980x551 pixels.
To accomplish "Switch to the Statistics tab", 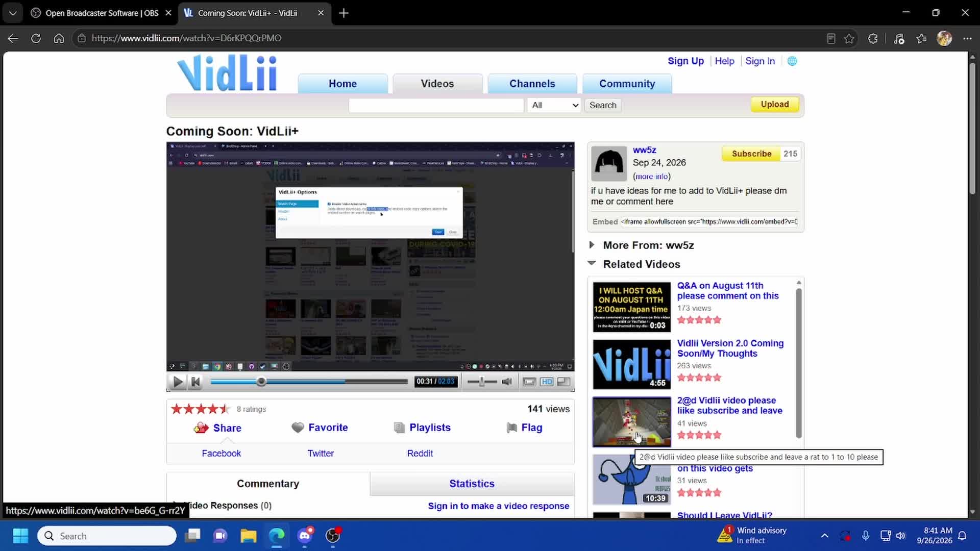I will [472, 484].
